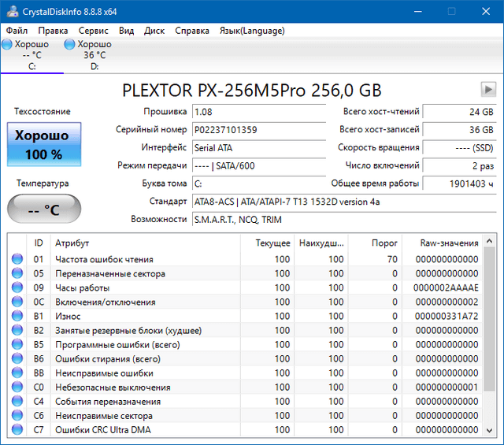504x445 pixels.
Task: Click the Серийный номер value field
Action: pos(260,130)
